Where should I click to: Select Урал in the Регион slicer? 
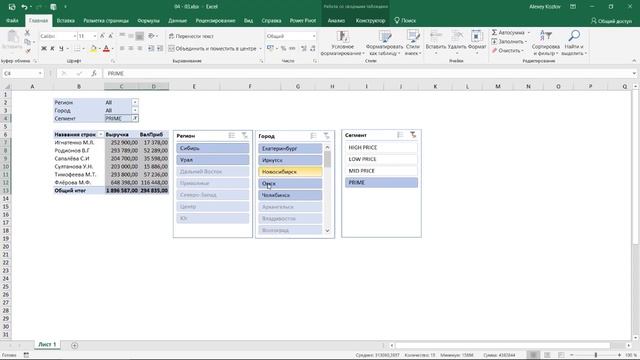[x=212, y=160]
